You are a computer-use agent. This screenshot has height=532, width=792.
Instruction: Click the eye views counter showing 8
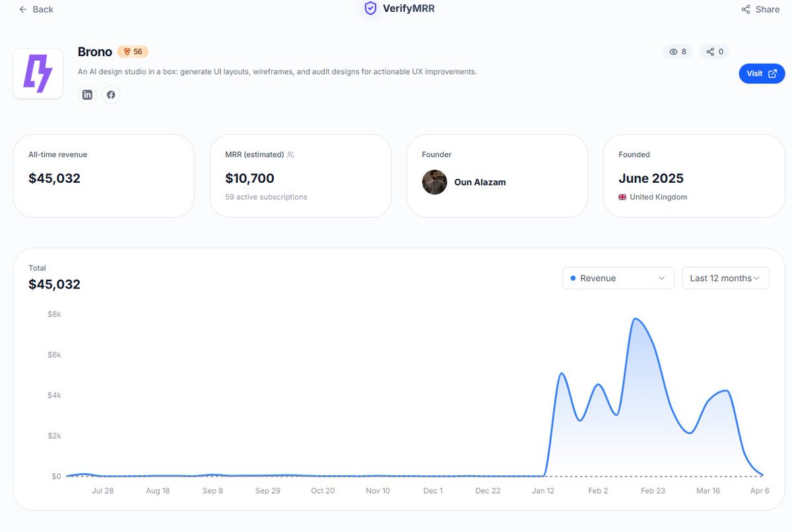pos(678,51)
